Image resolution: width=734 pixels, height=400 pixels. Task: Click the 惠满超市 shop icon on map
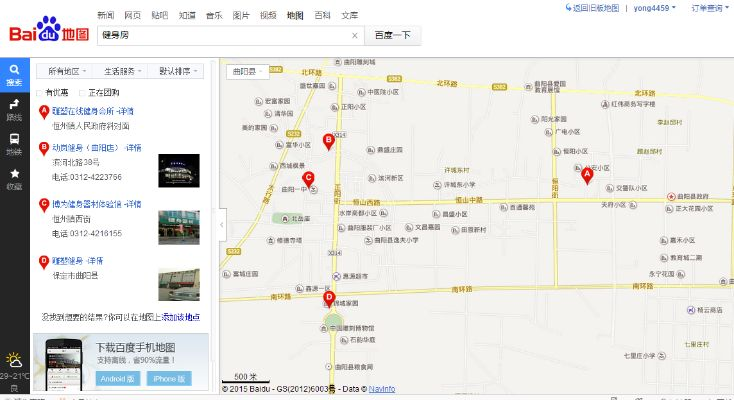(x=336, y=276)
